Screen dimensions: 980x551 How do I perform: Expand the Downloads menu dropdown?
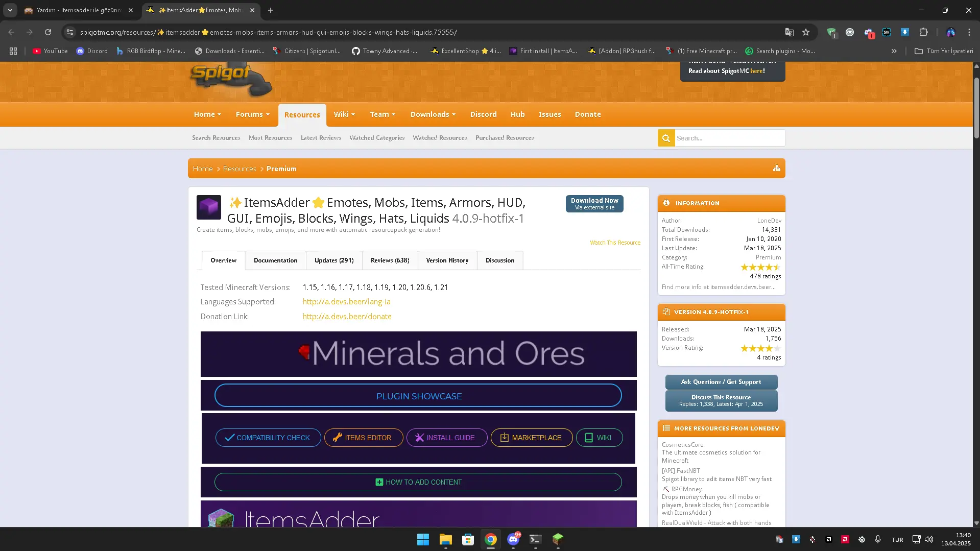(x=433, y=114)
